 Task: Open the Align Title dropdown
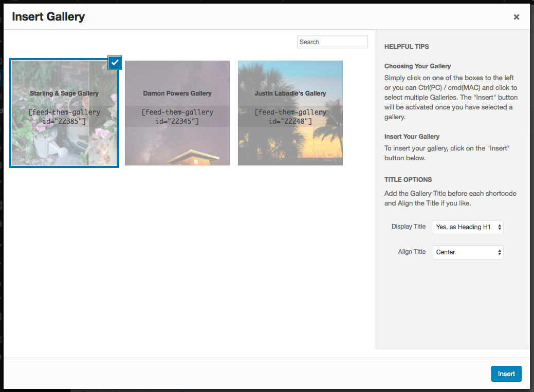tap(468, 252)
